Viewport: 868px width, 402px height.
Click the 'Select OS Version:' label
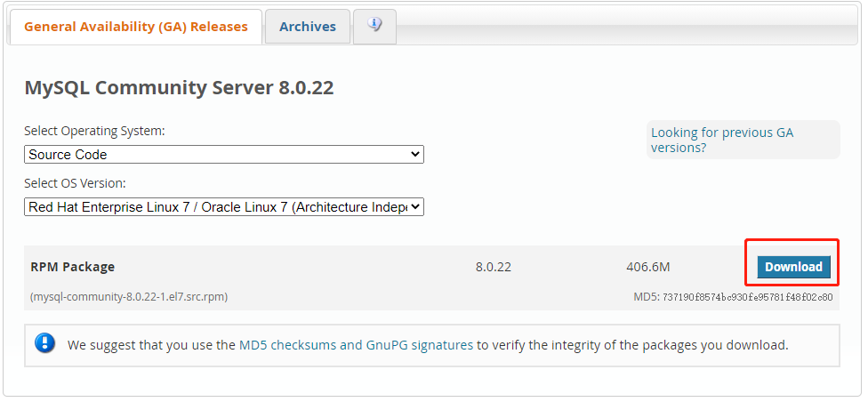pyautogui.click(x=75, y=183)
